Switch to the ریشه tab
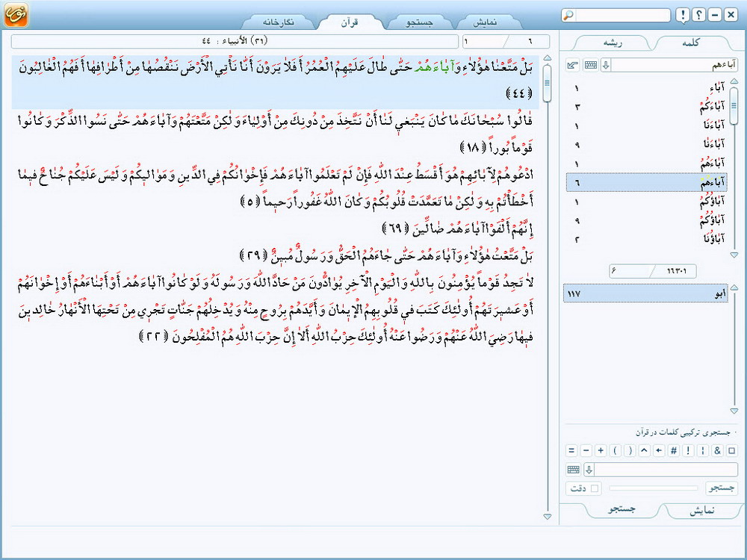The width and height of the screenshot is (747, 560). (x=612, y=43)
